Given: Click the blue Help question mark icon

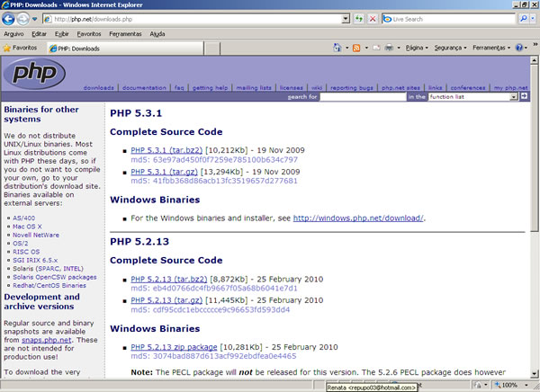Looking at the screenshot, I should (519, 48).
